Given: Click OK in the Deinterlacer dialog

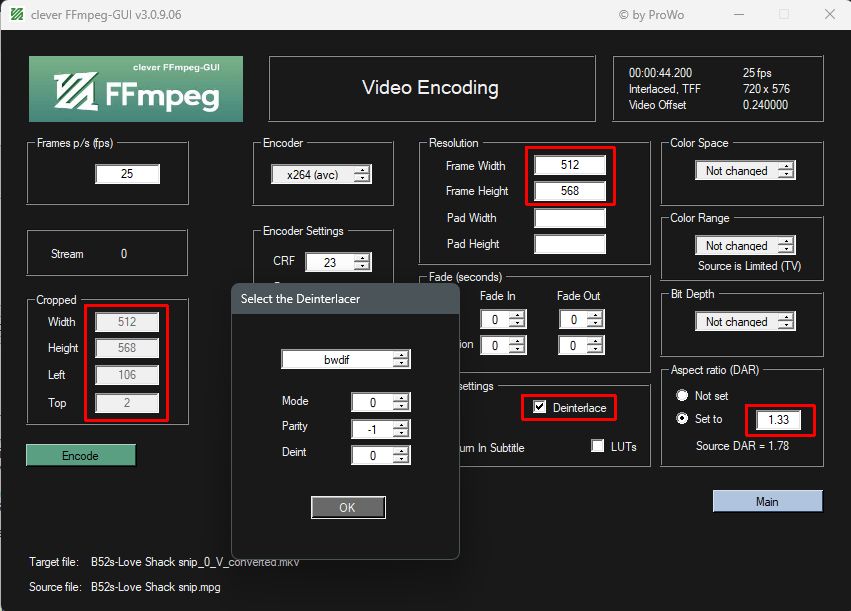Looking at the screenshot, I should (348, 507).
